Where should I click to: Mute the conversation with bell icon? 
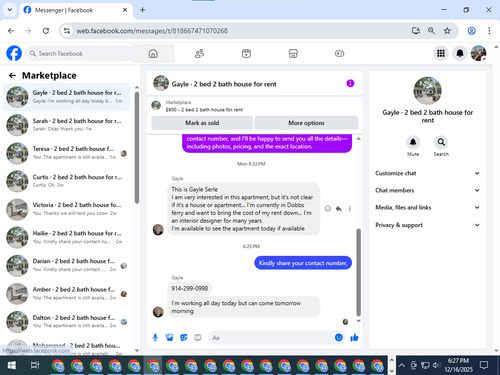coord(413,142)
